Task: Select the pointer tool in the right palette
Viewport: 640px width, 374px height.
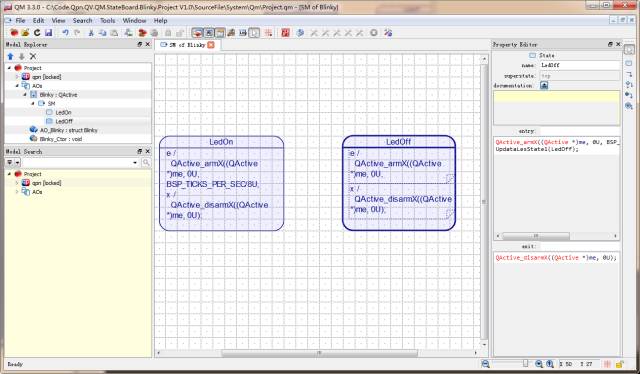Action: (629, 50)
